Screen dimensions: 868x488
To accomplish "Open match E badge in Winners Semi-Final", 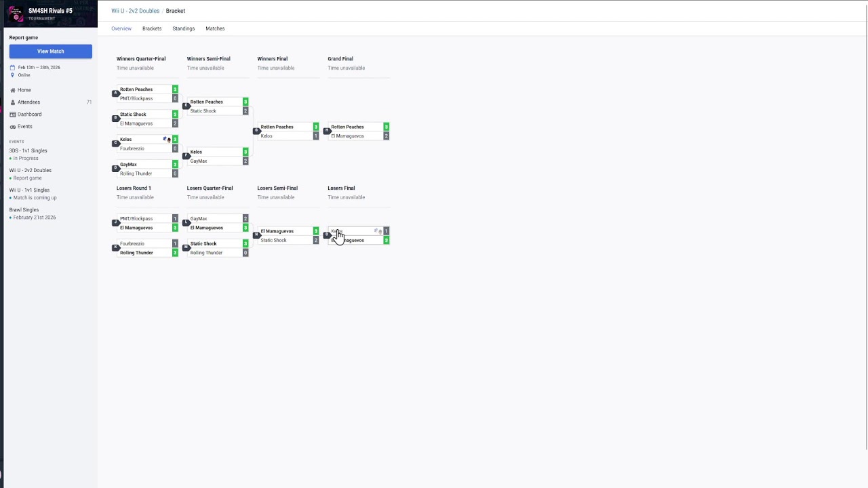I will (186, 106).
